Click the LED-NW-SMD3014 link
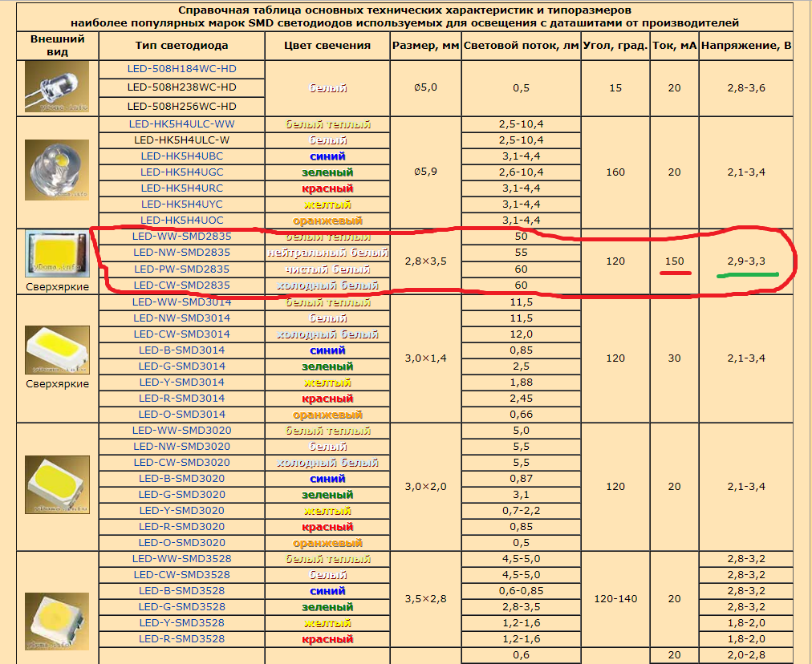Image resolution: width=812 pixels, height=664 pixels. (x=182, y=318)
